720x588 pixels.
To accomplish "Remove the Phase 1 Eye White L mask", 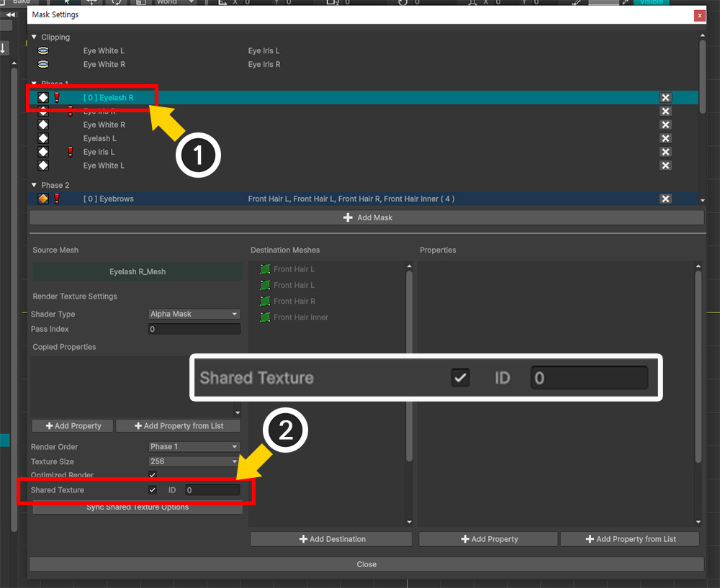I will (665, 166).
